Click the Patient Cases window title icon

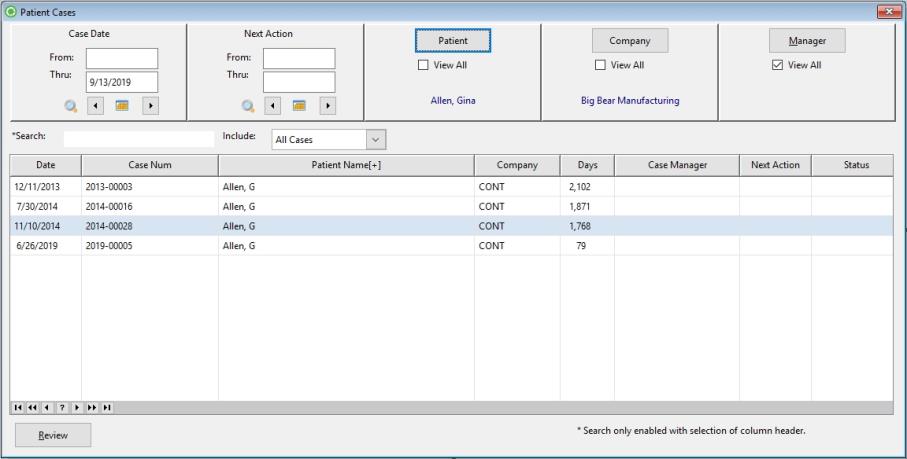pos(10,12)
